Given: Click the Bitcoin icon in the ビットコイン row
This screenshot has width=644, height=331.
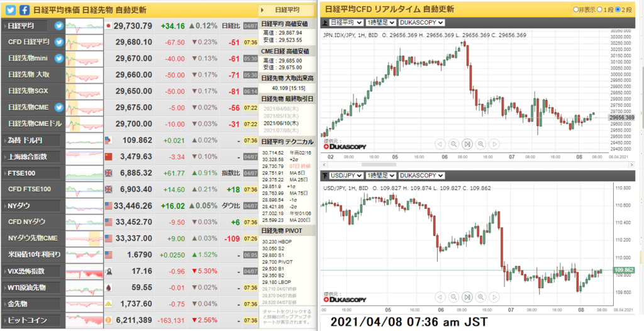Looking at the screenshot, I should [108, 320].
